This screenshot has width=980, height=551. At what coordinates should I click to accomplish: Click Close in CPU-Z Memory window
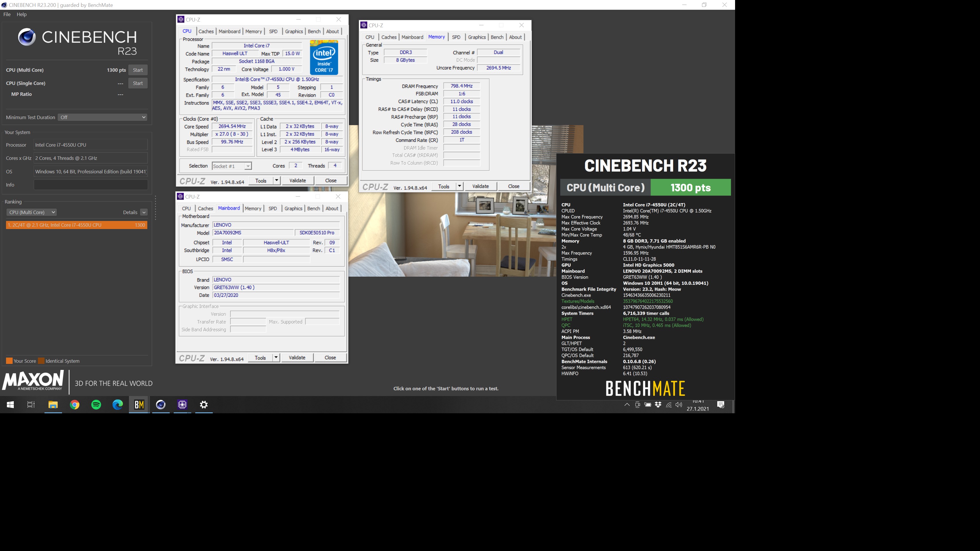coord(514,186)
